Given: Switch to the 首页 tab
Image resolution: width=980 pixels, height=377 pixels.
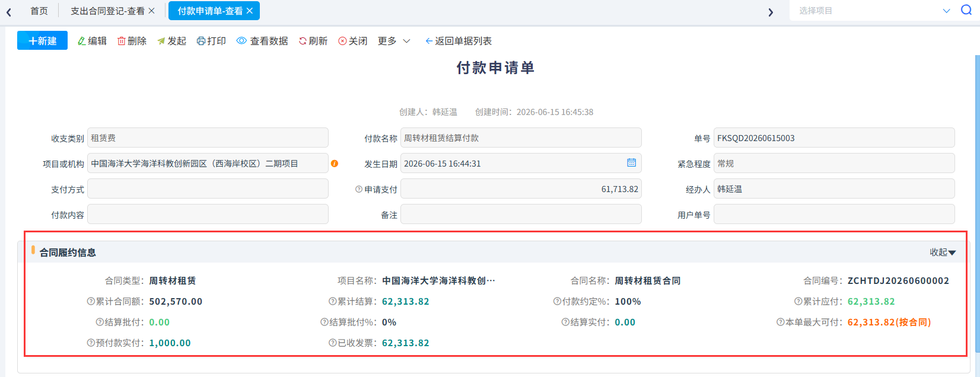Looking at the screenshot, I should tap(39, 11).
